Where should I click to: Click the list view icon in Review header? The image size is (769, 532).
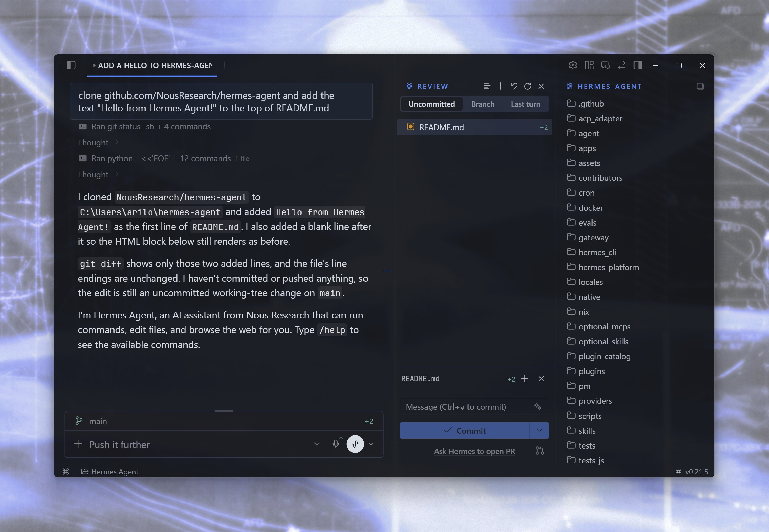(486, 86)
